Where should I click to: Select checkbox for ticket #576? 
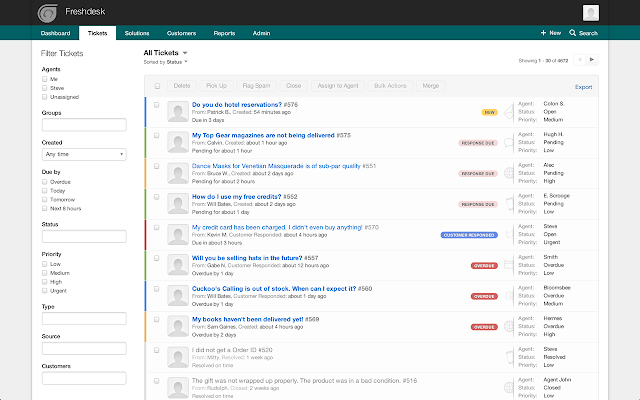156,105
